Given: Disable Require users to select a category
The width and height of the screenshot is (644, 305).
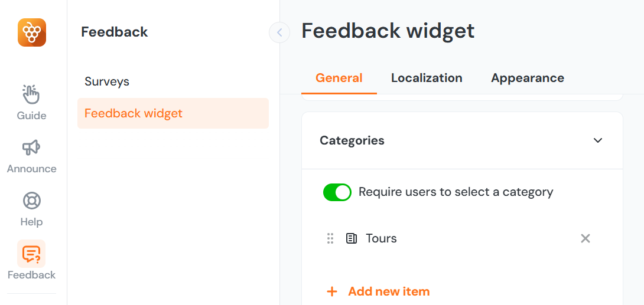Looking at the screenshot, I should pyautogui.click(x=337, y=192).
